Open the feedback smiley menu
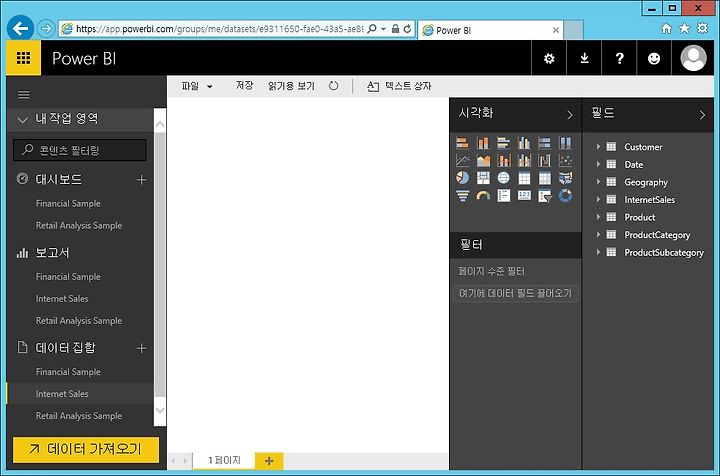The height and width of the screenshot is (476, 720). pyautogui.click(x=654, y=58)
